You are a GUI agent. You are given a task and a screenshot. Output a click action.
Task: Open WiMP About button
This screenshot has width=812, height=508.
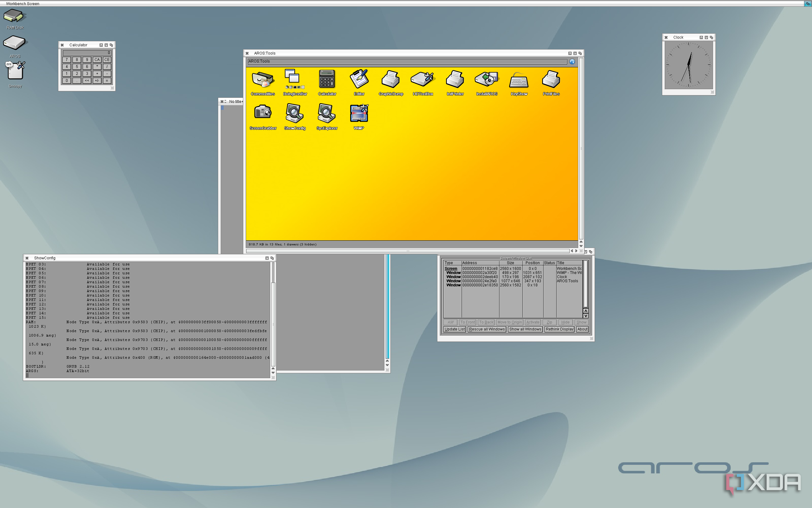tap(582, 329)
